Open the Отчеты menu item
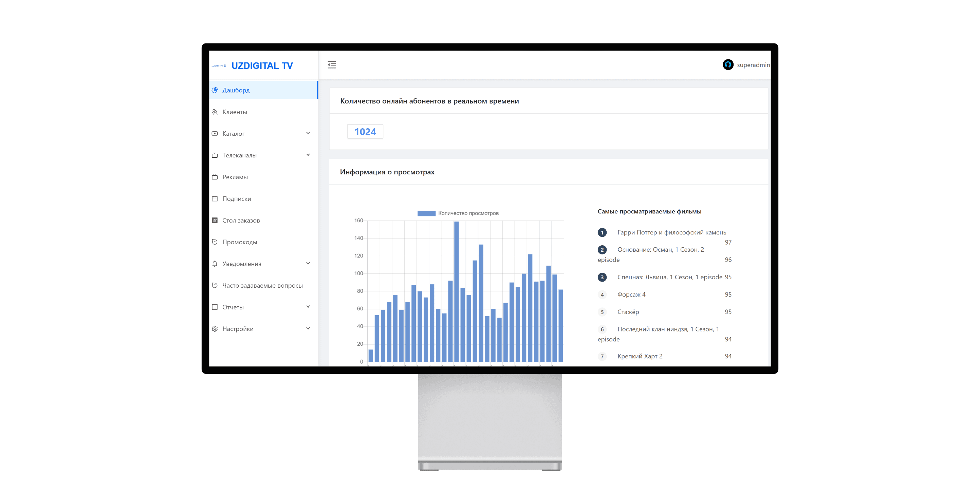 263,307
